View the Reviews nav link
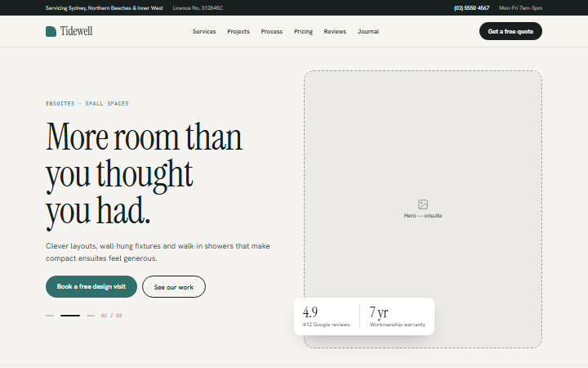 point(336,32)
